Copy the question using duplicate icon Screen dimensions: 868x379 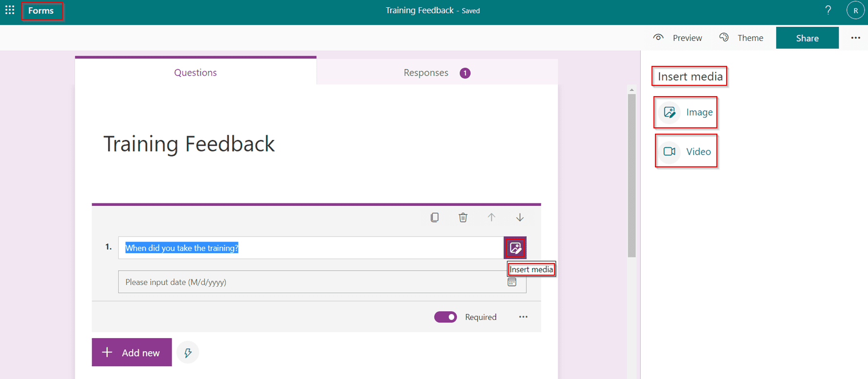(x=434, y=218)
